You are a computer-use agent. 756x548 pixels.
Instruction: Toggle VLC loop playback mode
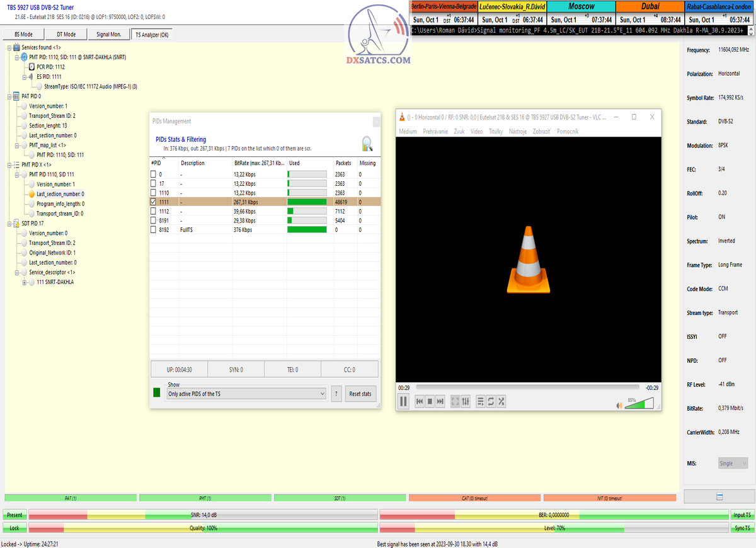(490, 401)
